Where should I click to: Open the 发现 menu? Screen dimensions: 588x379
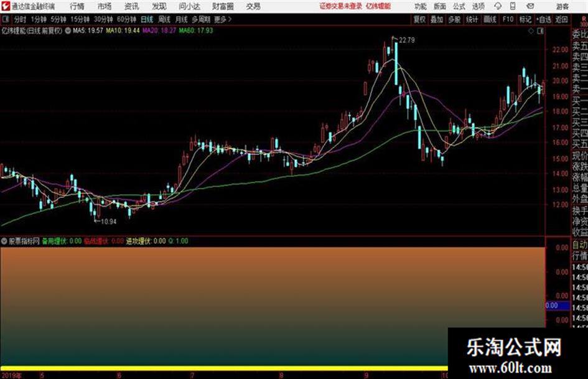pos(159,6)
